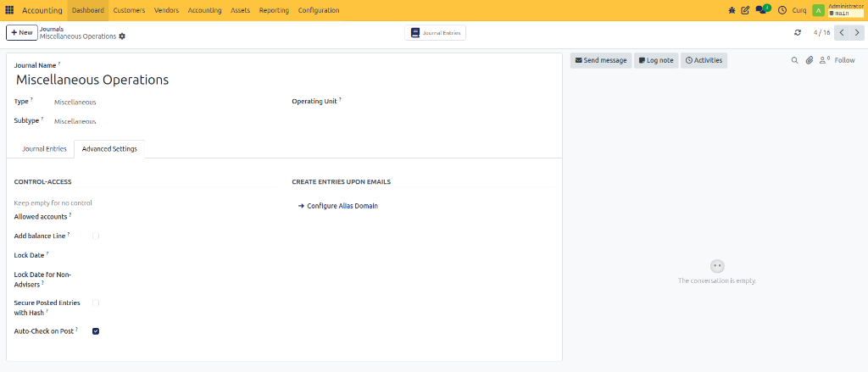Go to the previous record arrow
The width and height of the screenshot is (868, 372).
coord(842,33)
